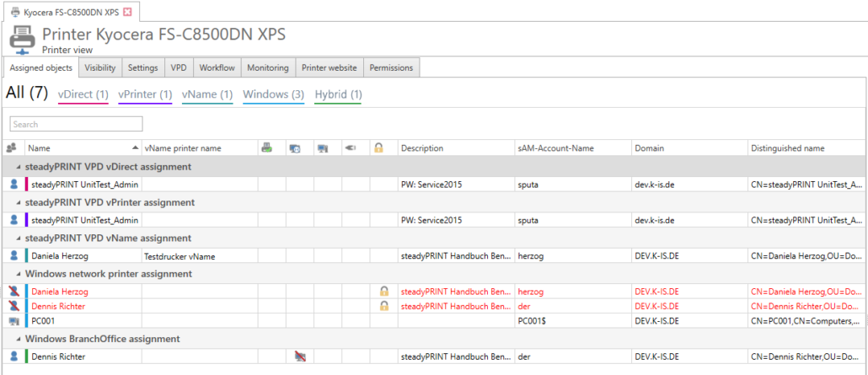The image size is (868, 375).
Task: Filter by Windows (3)
Action: coord(274,94)
